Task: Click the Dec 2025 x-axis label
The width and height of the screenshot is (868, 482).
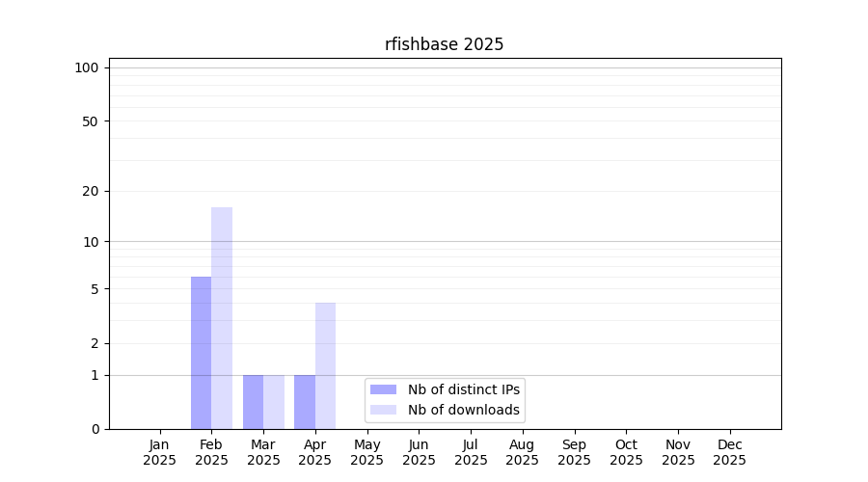Action: tap(729, 452)
